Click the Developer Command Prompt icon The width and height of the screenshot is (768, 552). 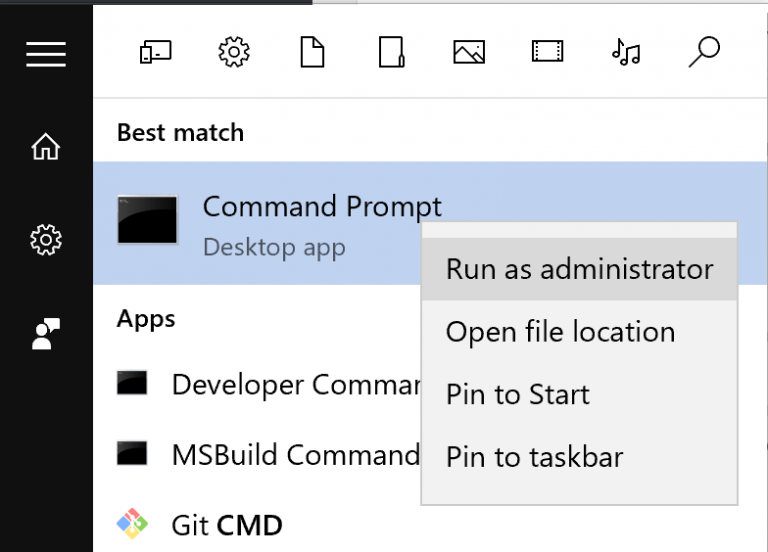tap(132, 383)
